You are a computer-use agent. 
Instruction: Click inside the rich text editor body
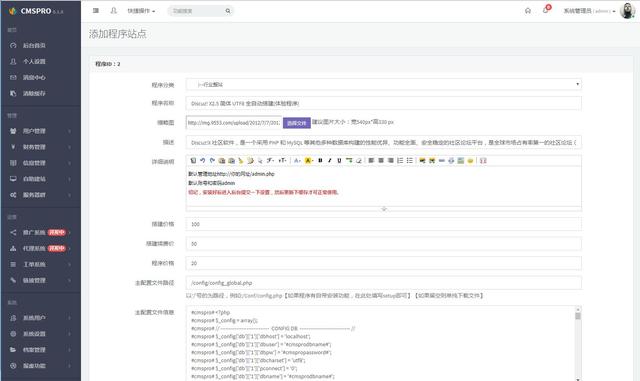point(384,186)
